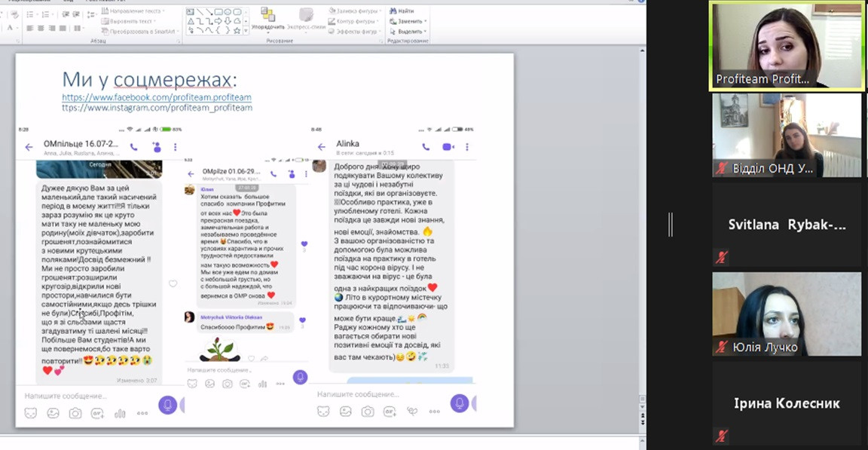Open Контур фигуры shape outline dropdown
Viewport: 868px width, 450px height.
354,22
